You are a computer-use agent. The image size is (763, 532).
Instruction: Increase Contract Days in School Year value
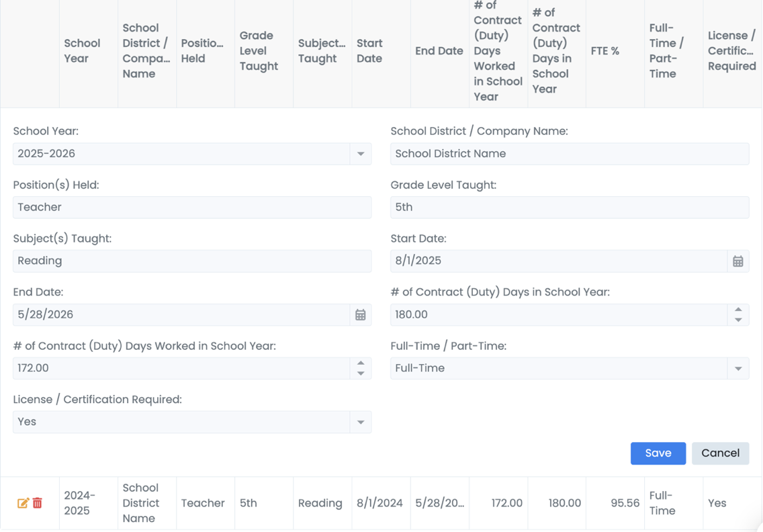point(738,310)
